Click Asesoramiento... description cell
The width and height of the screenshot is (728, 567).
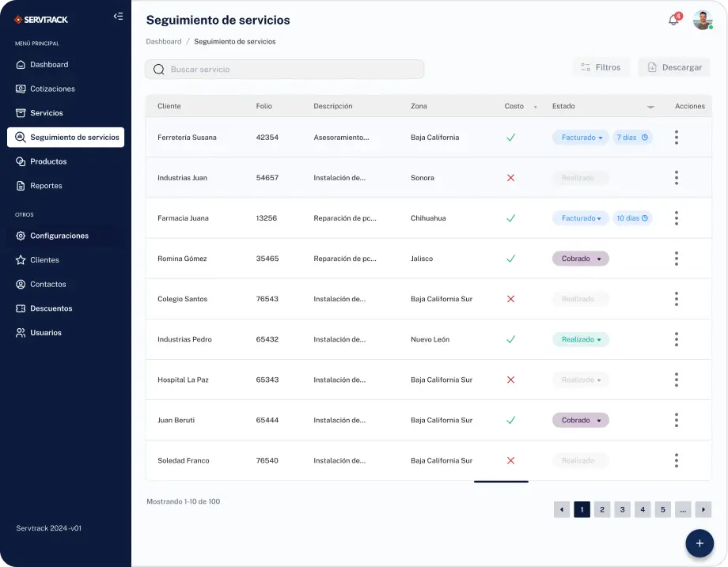point(341,138)
